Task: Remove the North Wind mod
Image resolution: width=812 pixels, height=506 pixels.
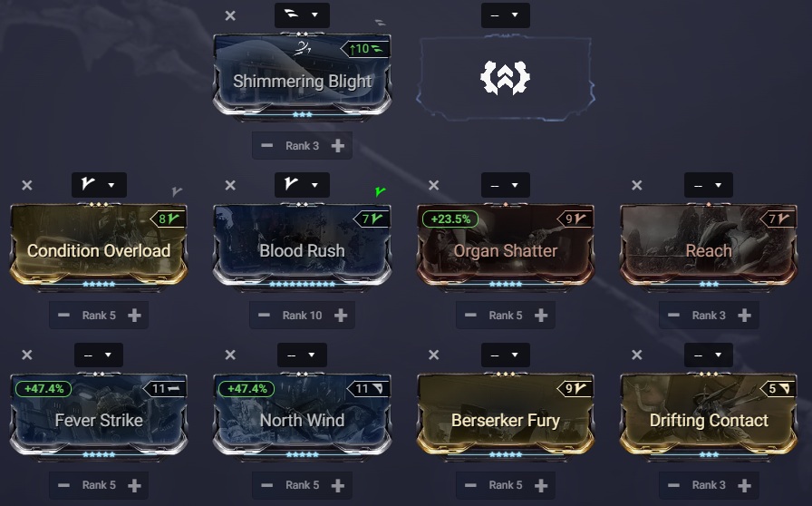Action: point(230,355)
